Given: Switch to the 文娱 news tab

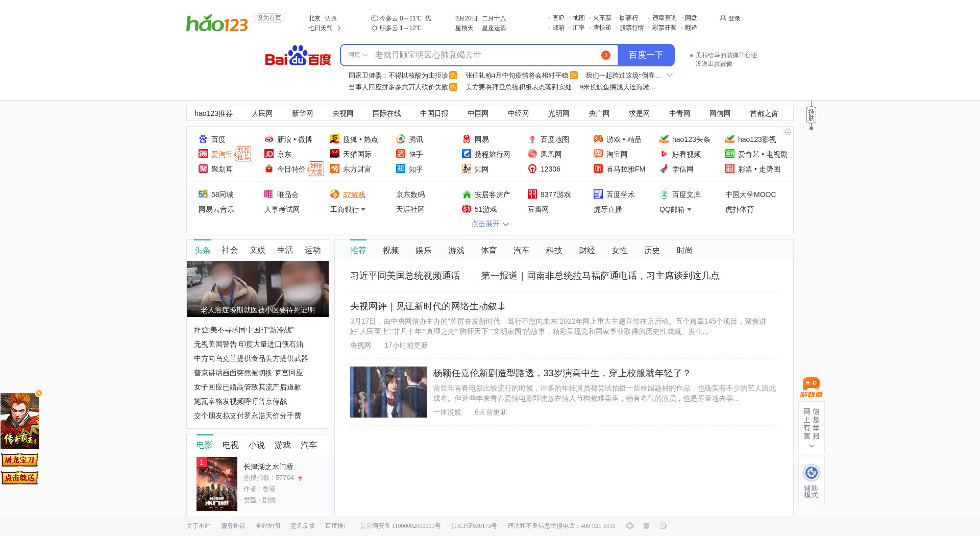Looking at the screenshot, I should [257, 250].
